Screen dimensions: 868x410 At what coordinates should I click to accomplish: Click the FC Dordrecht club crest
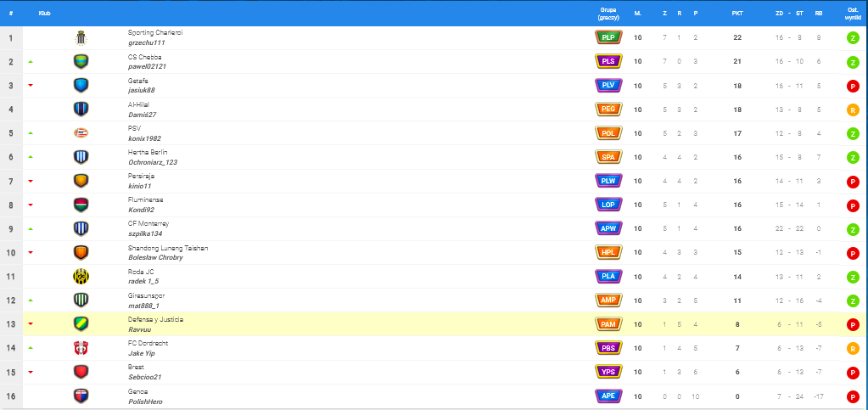[x=81, y=347]
